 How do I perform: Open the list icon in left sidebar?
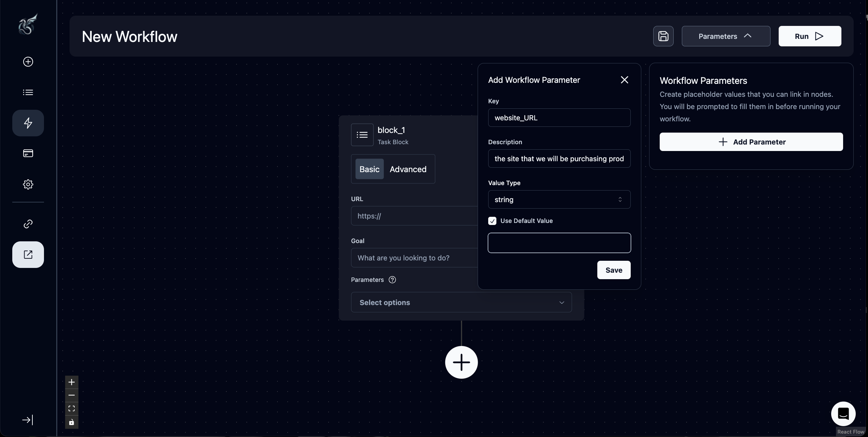point(28,92)
